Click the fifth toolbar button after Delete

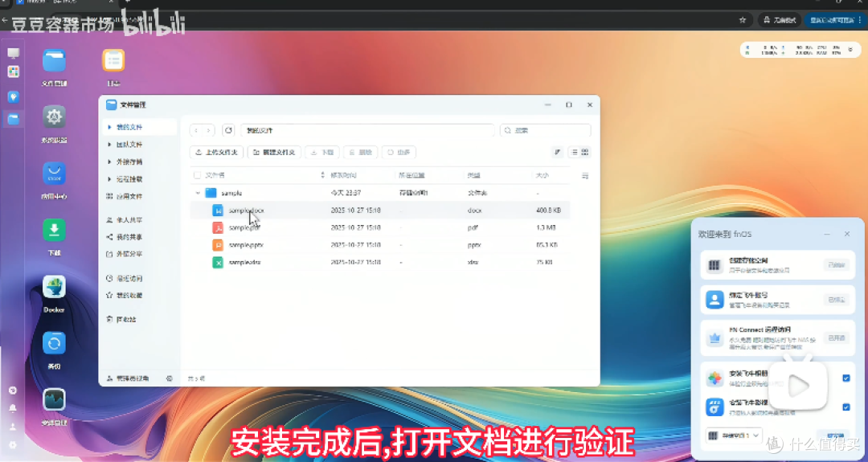(x=399, y=152)
